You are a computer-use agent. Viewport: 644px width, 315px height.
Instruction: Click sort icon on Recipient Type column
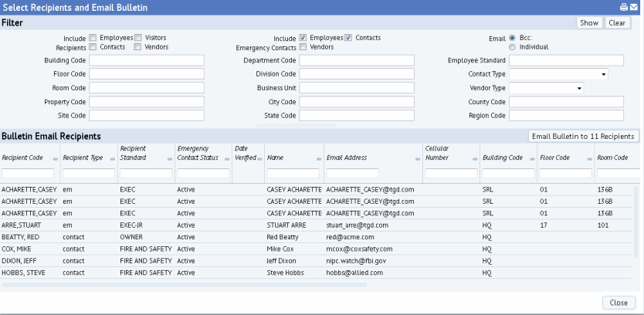tap(112, 158)
